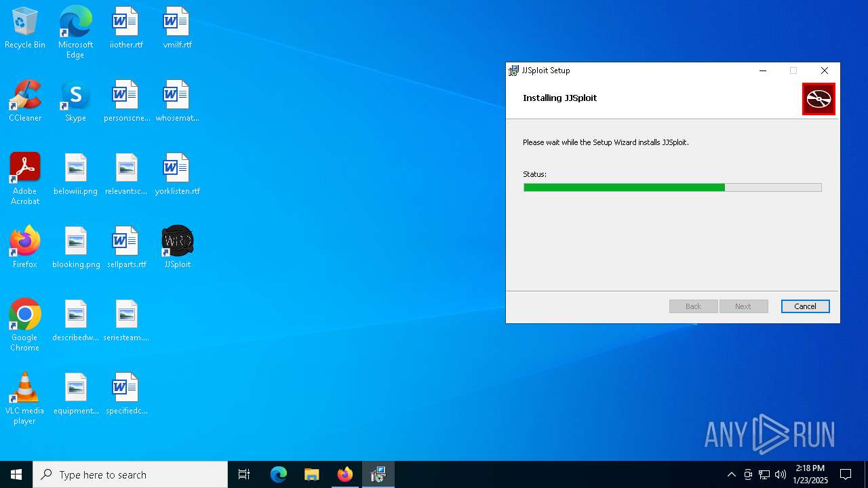
Task: Select seriesteam... image file icon
Action: [x=126, y=321]
